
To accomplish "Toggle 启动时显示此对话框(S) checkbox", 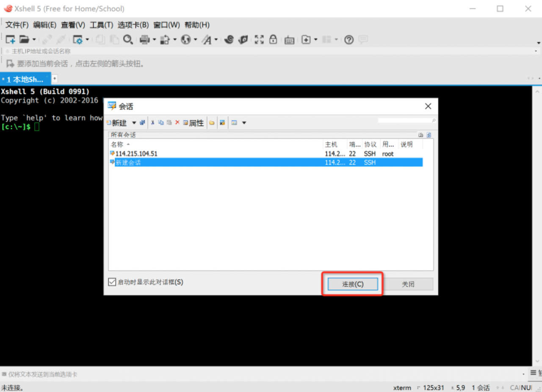I will coord(112,282).
